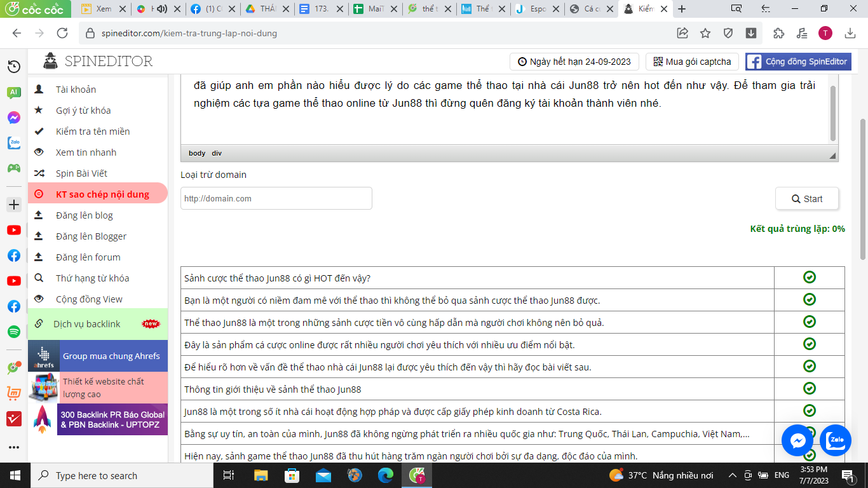Switch to the 'Espo' browser tab

539,9
